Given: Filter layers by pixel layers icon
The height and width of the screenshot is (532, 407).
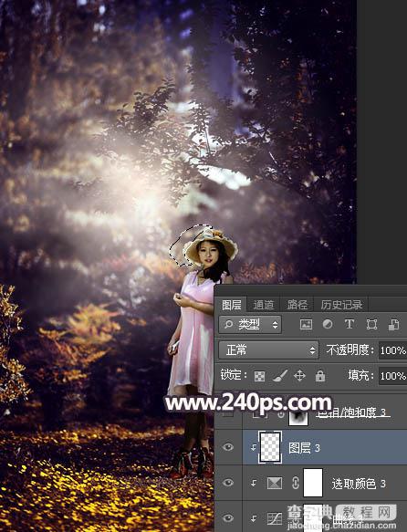Looking at the screenshot, I should click(306, 325).
